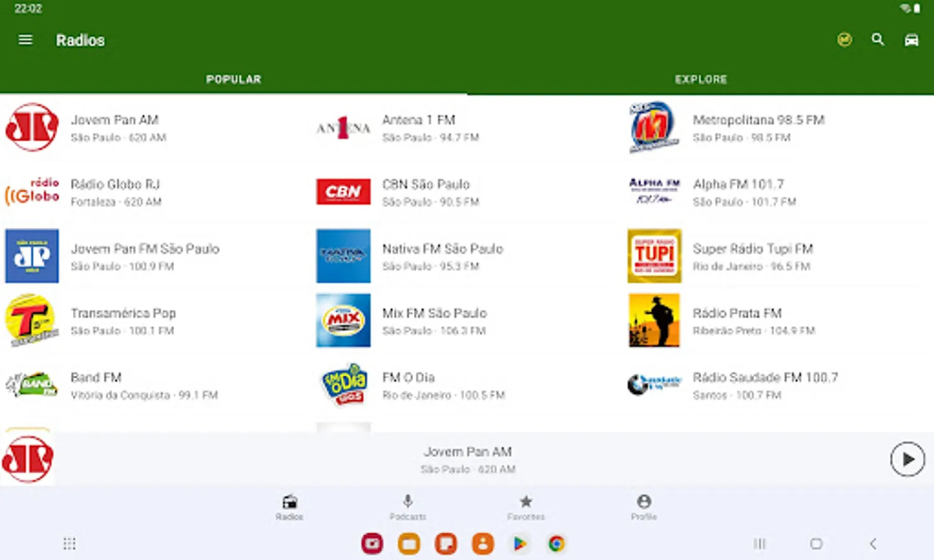Select the Metropolitana 98.5 FM logo

tap(654, 127)
